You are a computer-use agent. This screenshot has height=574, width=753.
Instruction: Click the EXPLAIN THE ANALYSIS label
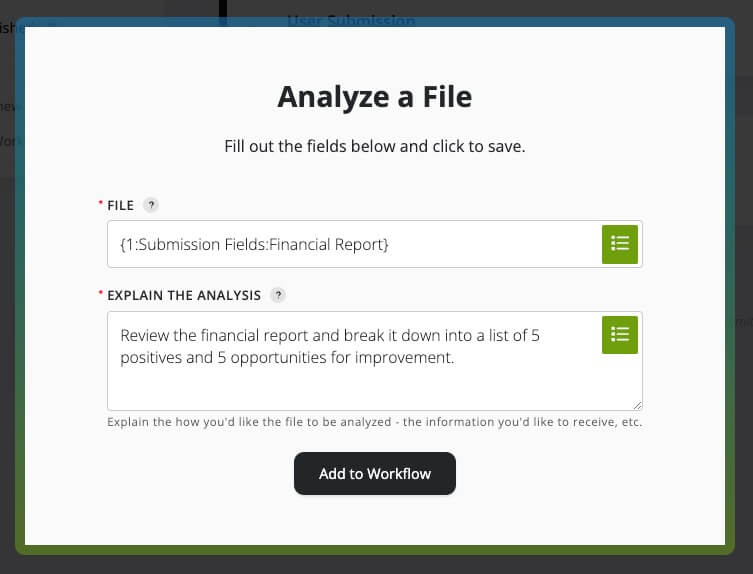[184, 295]
